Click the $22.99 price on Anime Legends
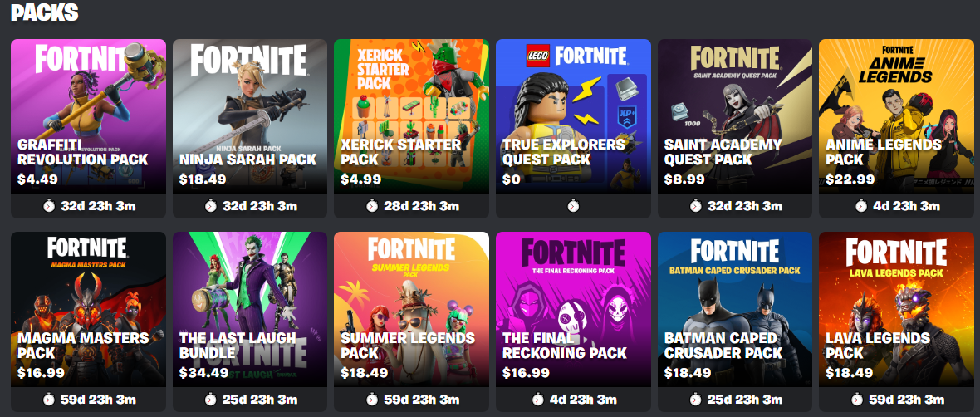Screen dimensions: 980x417 point(850,180)
